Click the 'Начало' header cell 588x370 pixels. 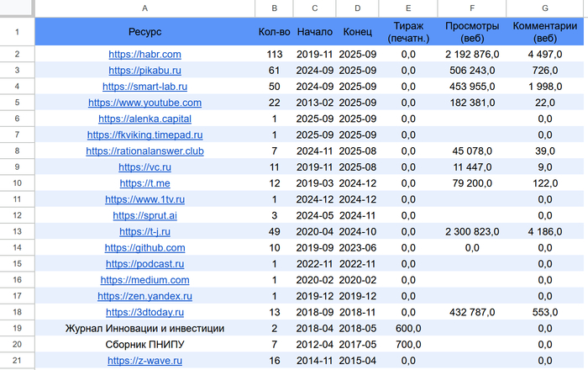click(x=315, y=32)
